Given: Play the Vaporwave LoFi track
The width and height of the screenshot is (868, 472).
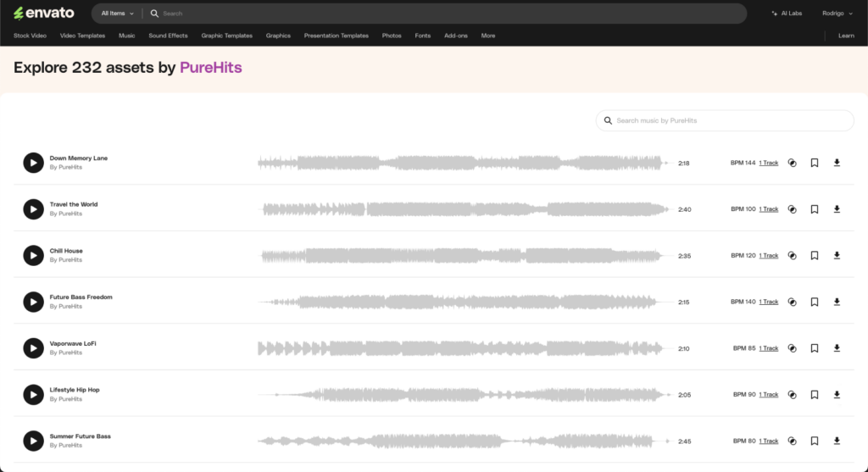Looking at the screenshot, I should tap(33, 348).
